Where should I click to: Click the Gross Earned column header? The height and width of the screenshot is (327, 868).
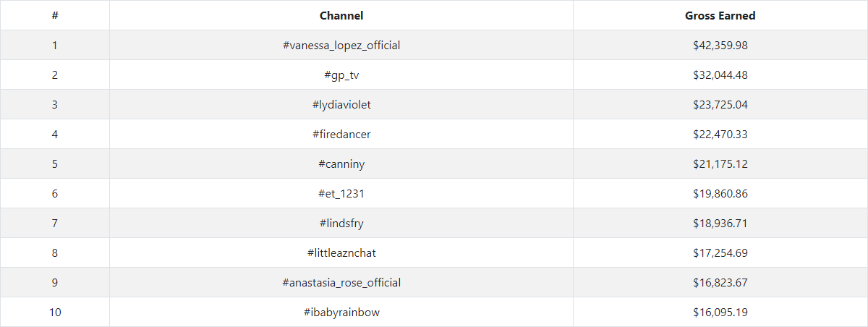(720, 16)
